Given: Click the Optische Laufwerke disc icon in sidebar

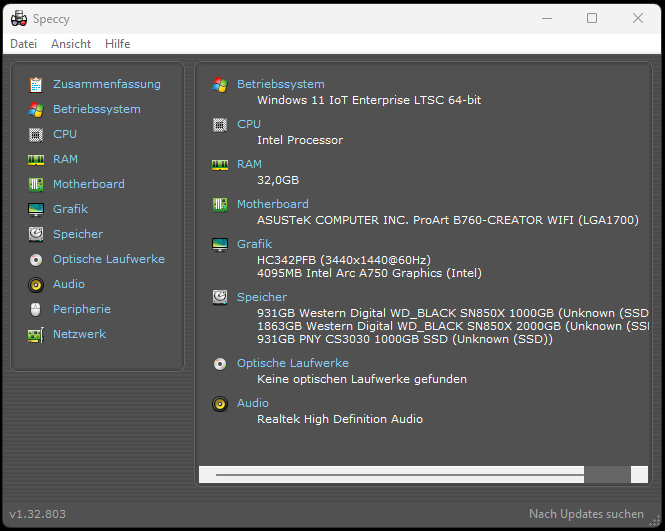Looking at the screenshot, I should point(36,260).
